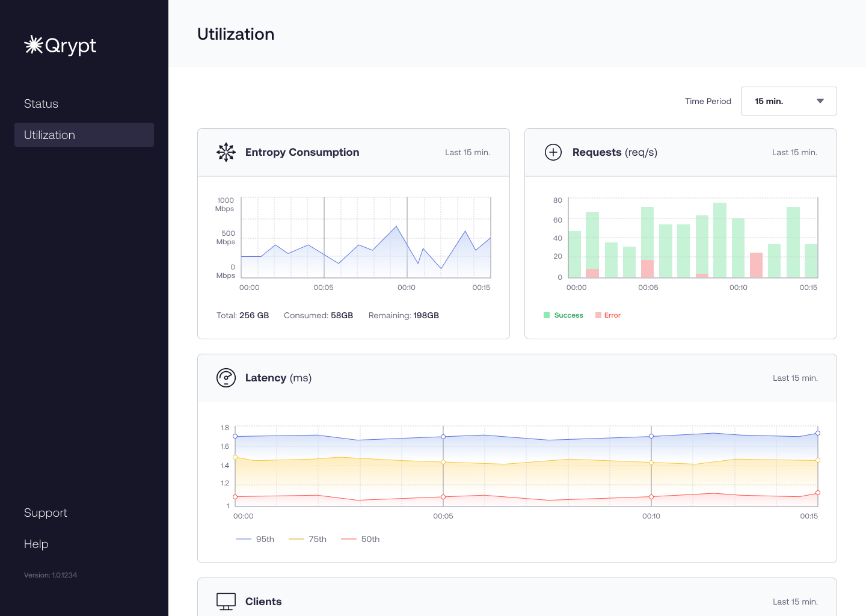Select Utilization in the sidebar
Viewport: 866px width, 616px height.
tap(84, 135)
